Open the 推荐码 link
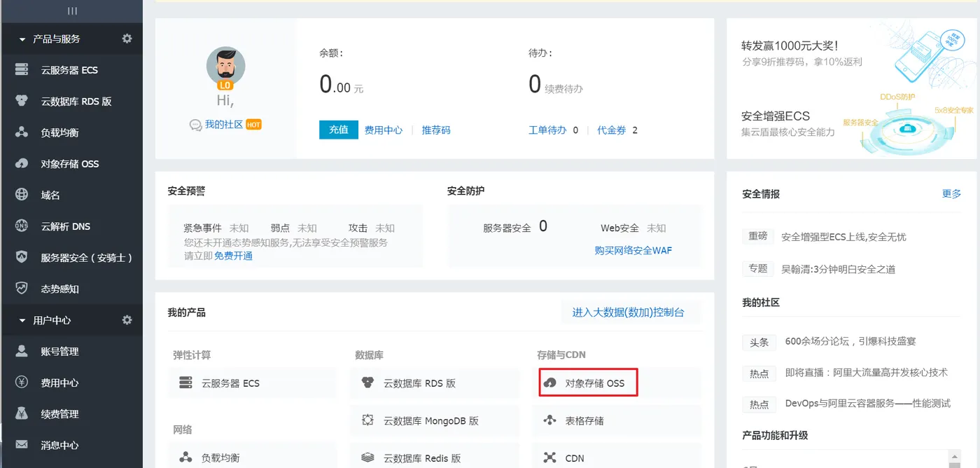 436,130
